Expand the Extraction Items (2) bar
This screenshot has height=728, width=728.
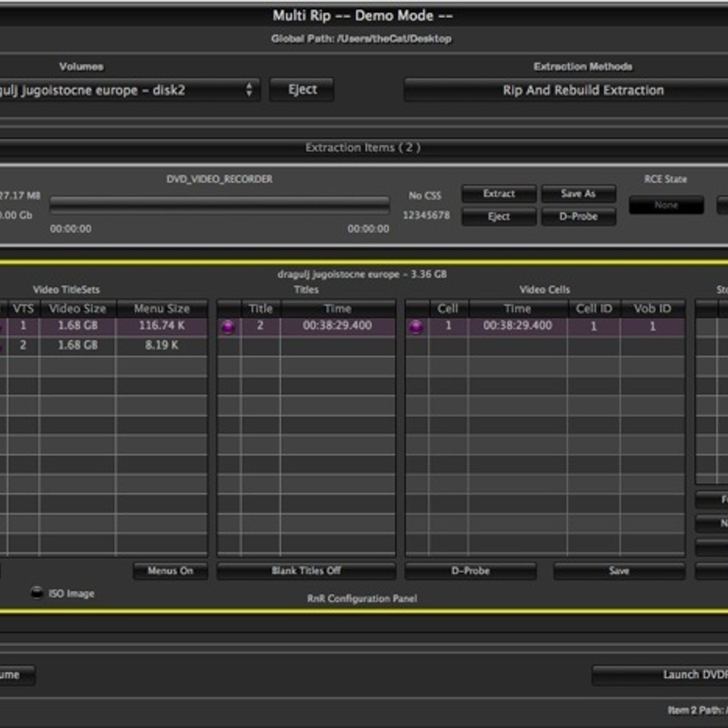(363, 147)
